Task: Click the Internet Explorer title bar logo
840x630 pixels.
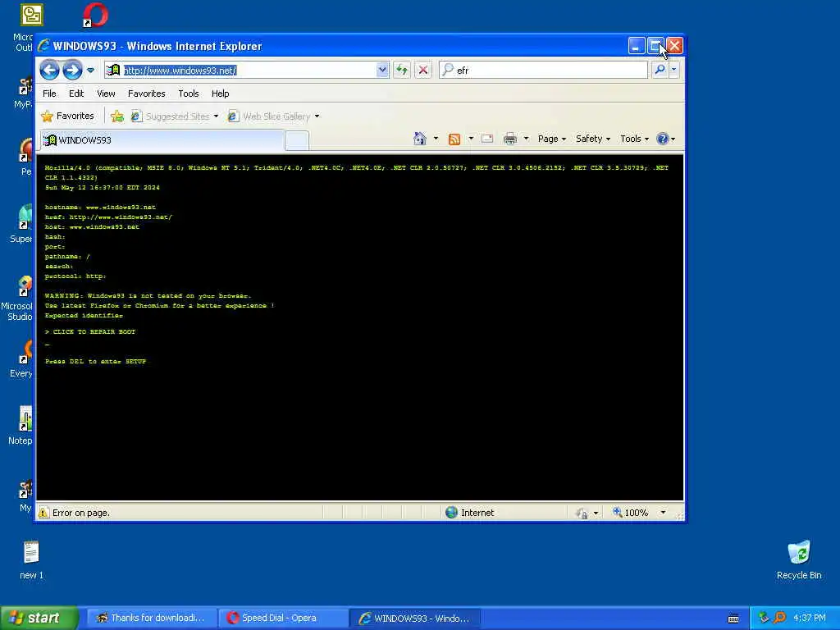Action: tap(43, 46)
